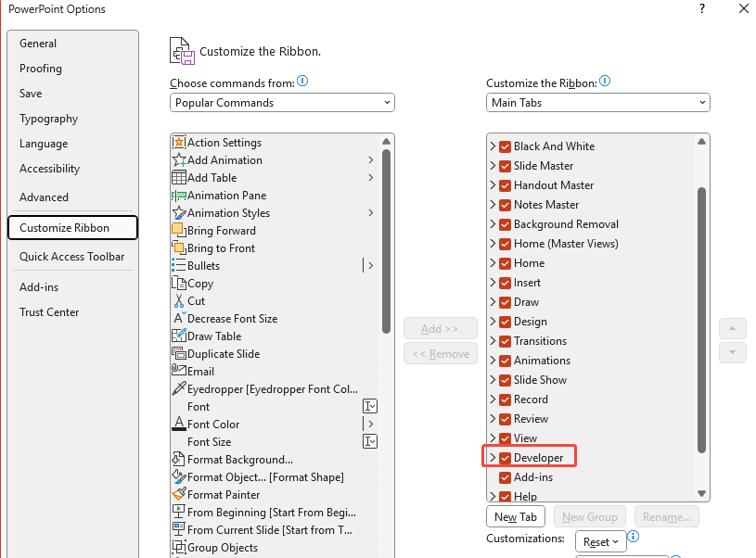756x558 pixels.
Task: Toggle the Draw tab checkbox
Action: tap(506, 302)
